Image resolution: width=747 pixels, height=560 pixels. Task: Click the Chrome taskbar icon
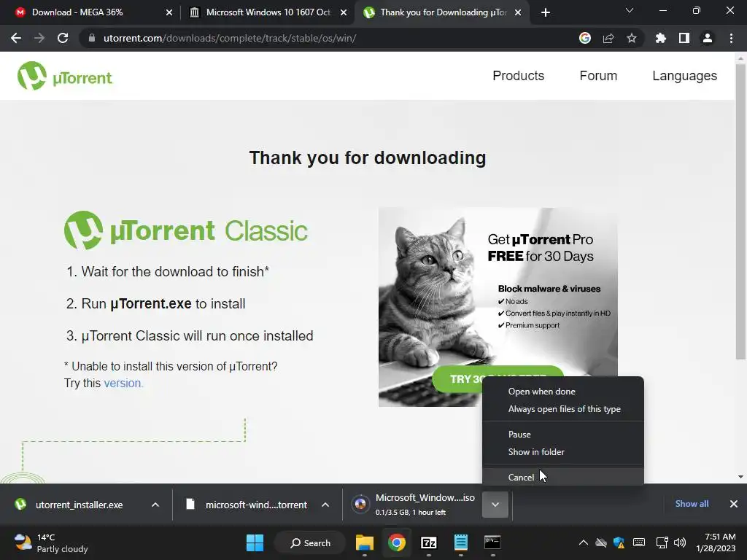click(x=396, y=542)
